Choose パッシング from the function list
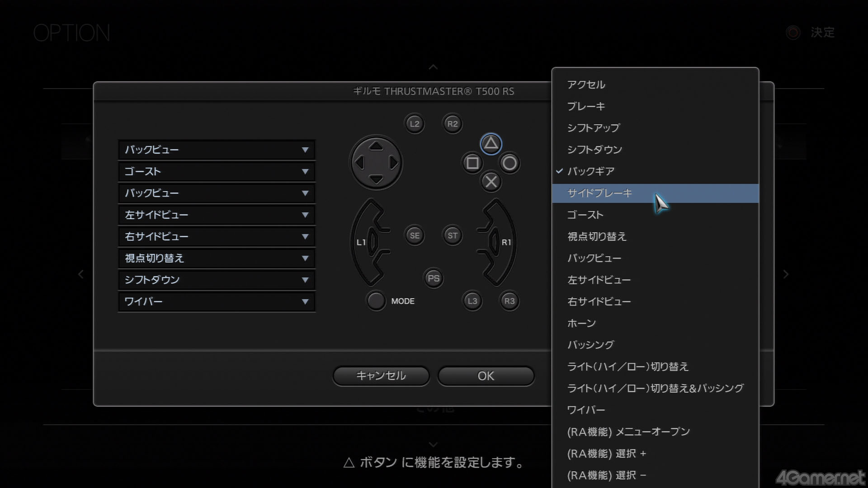Image resolution: width=868 pixels, height=488 pixels. pos(655,345)
